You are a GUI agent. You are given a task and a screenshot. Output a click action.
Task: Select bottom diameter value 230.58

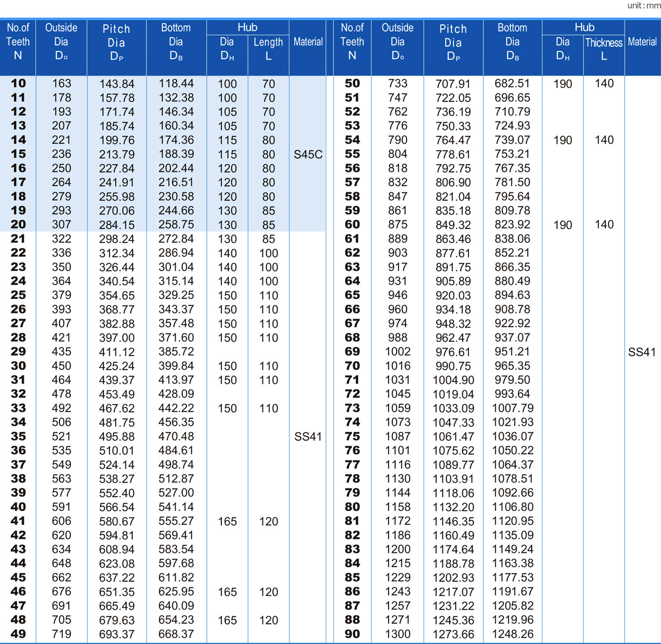click(176, 196)
